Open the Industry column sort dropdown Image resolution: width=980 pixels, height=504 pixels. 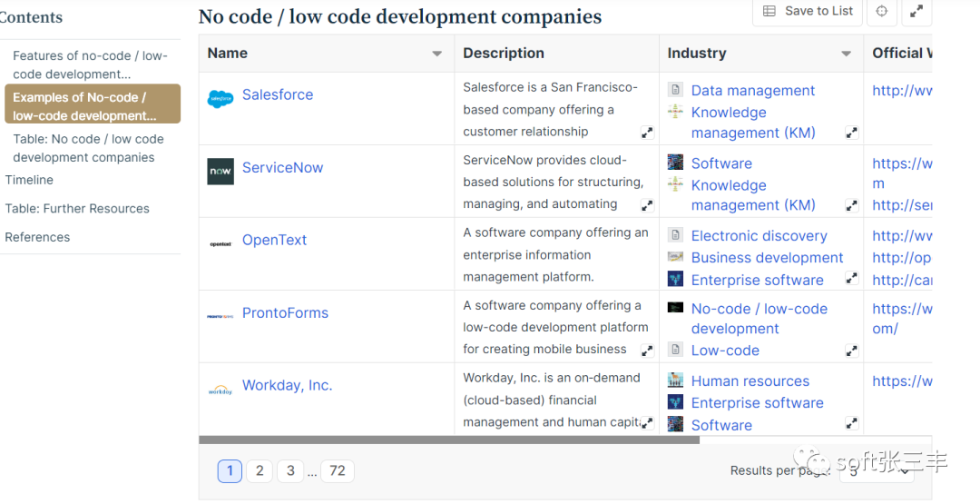(x=846, y=54)
